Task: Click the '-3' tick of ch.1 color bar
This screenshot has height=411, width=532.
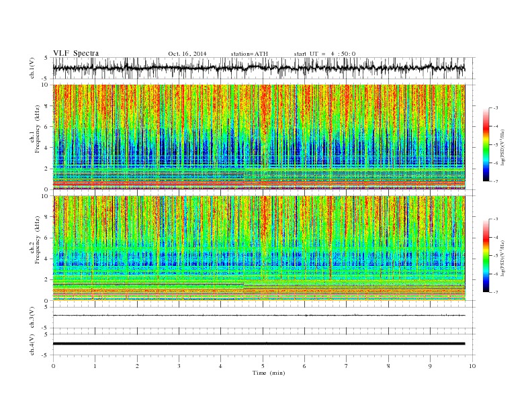Action: pyautogui.click(x=495, y=108)
